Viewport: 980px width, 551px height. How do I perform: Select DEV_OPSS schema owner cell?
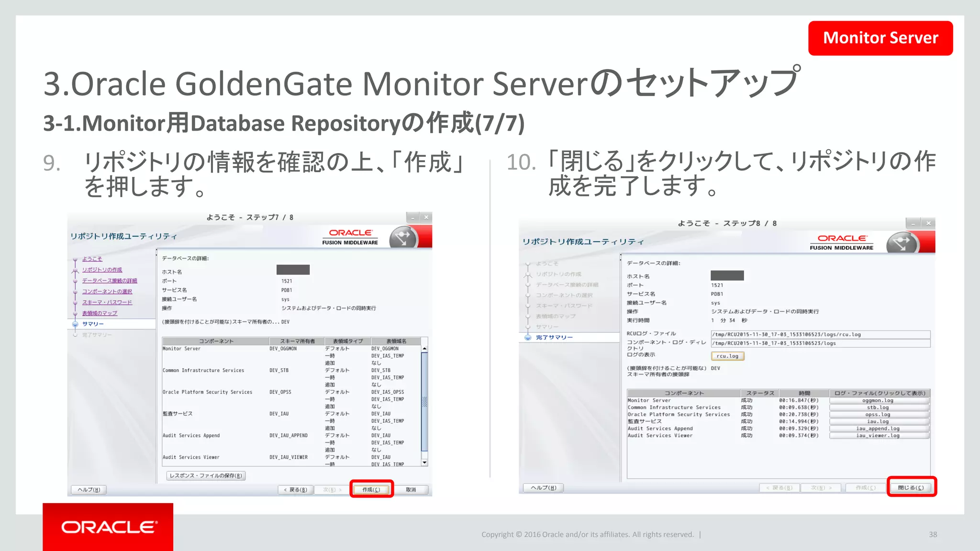coord(280,392)
